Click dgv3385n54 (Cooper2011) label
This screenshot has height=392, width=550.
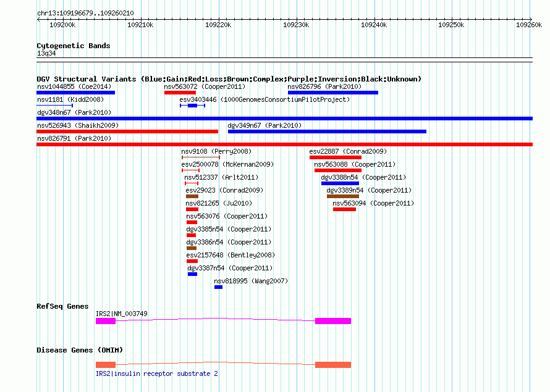(229, 229)
